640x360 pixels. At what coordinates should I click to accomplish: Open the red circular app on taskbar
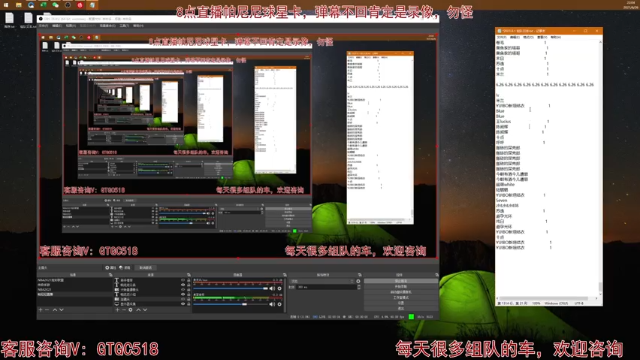coord(80,5)
